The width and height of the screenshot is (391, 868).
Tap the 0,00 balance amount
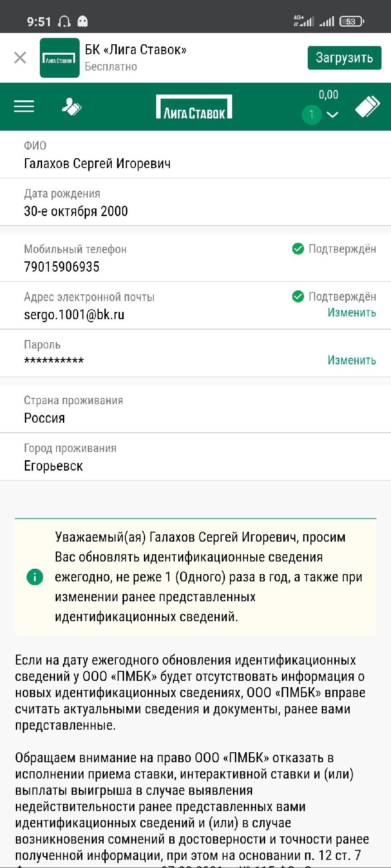329,94
